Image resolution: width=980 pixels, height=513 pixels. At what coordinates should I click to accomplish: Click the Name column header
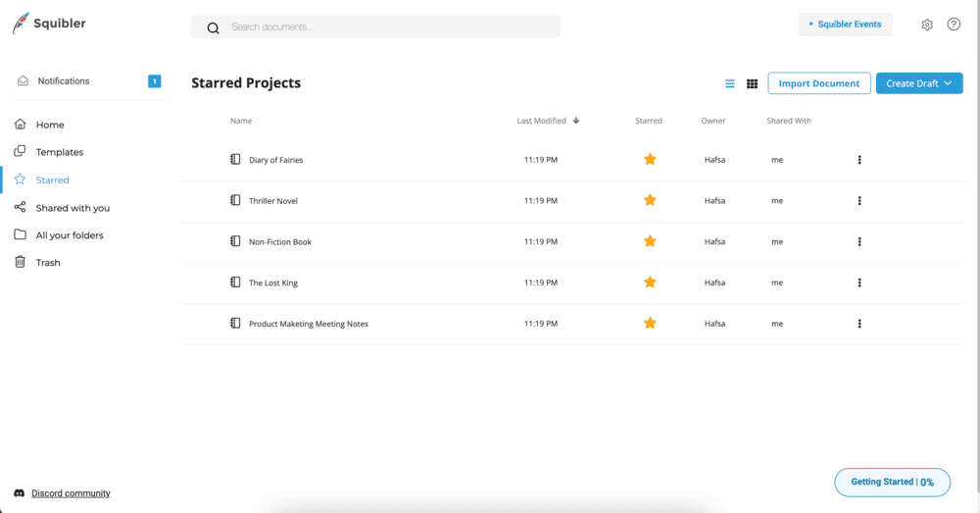(x=241, y=121)
